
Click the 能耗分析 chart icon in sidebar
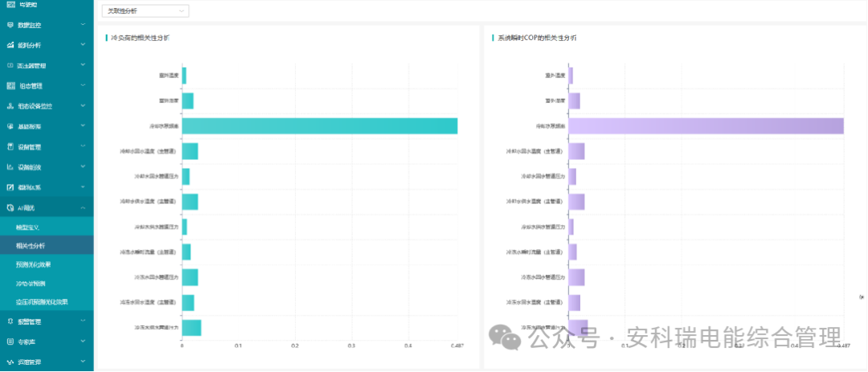tap(10, 45)
